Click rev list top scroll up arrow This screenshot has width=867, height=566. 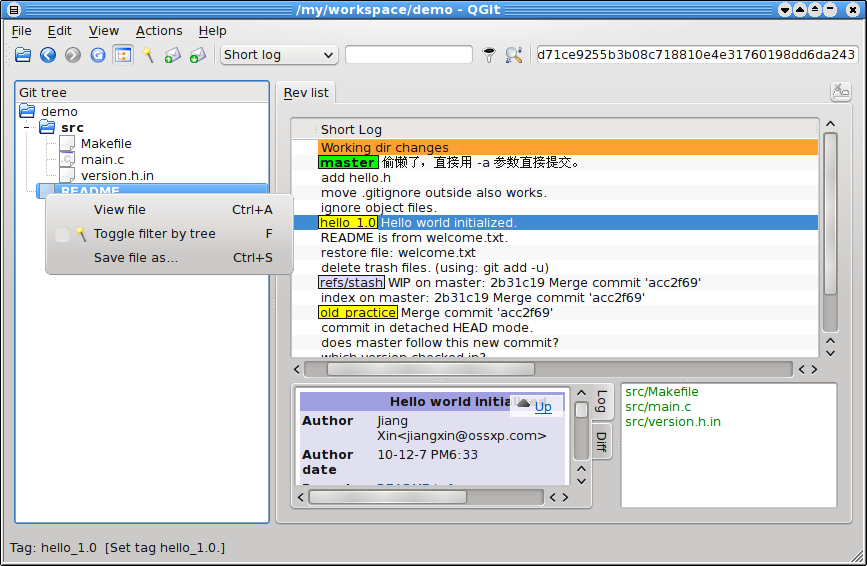pos(830,124)
